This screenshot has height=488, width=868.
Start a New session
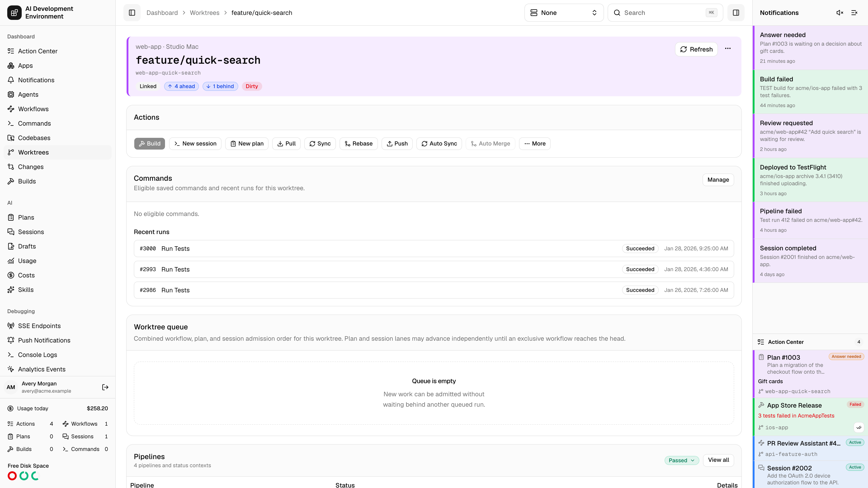pyautogui.click(x=195, y=144)
